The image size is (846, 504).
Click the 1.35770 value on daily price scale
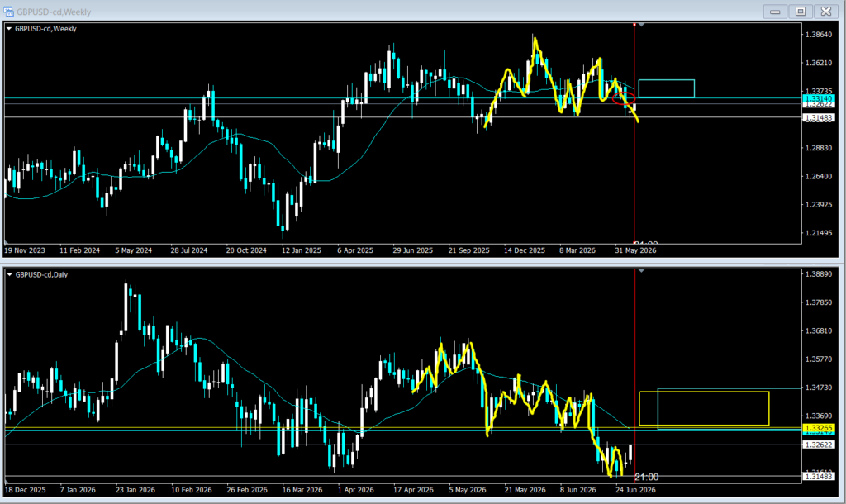coord(818,359)
